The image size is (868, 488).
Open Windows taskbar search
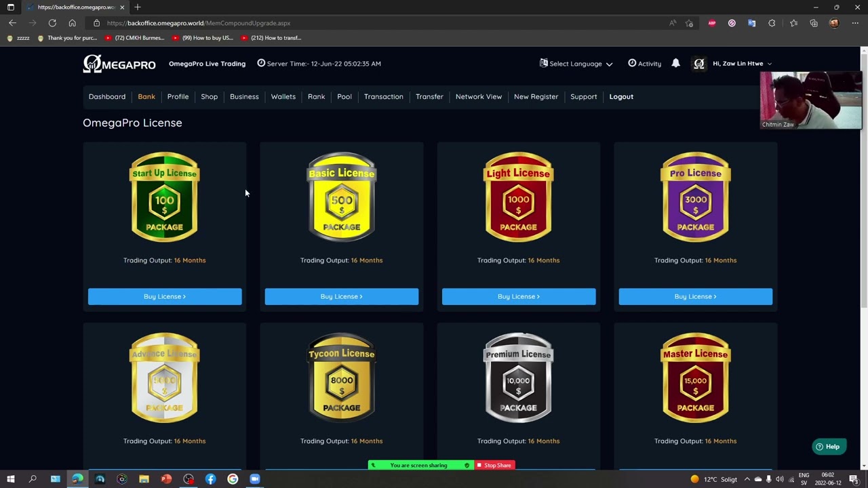coord(33,479)
